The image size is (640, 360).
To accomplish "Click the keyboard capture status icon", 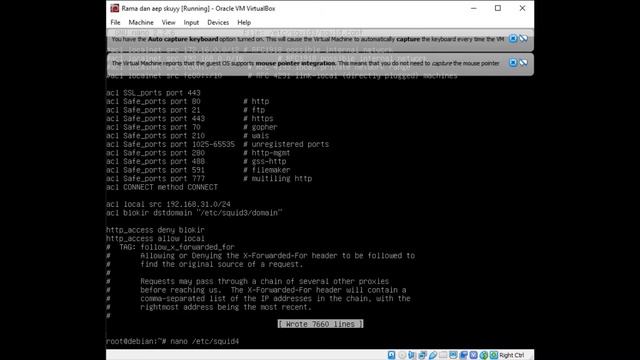I will click(494, 355).
